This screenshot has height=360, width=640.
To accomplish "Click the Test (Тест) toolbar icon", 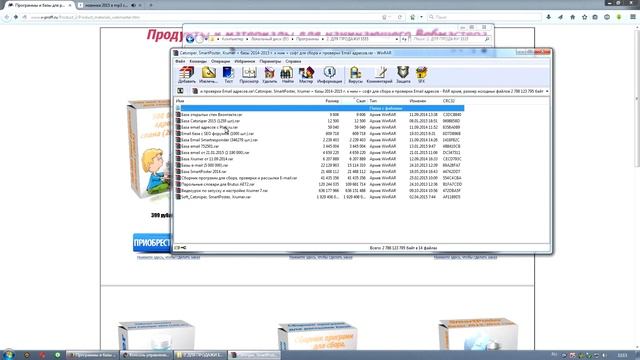I will (228, 75).
